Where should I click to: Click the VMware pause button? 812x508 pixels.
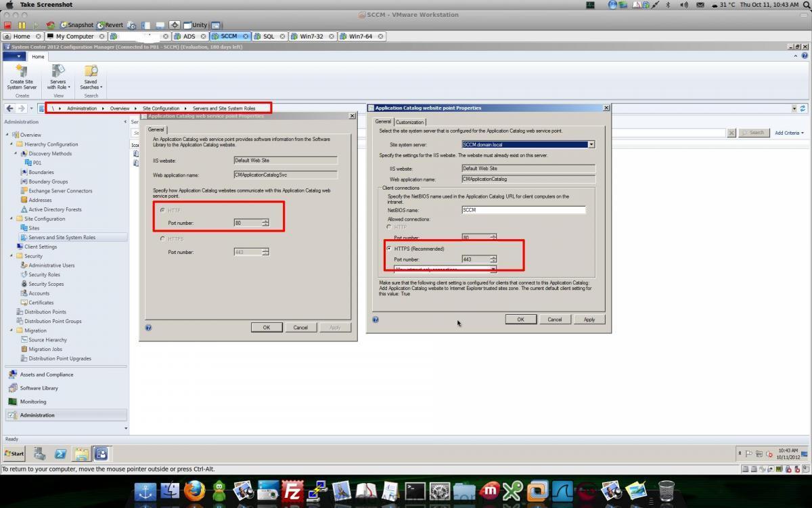tap(22, 25)
